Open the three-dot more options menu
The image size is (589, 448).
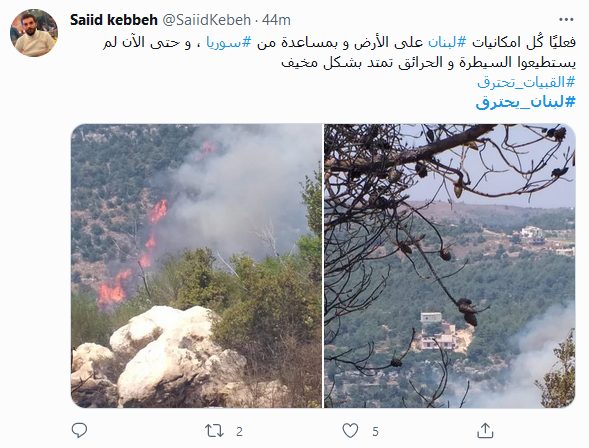click(x=566, y=20)
